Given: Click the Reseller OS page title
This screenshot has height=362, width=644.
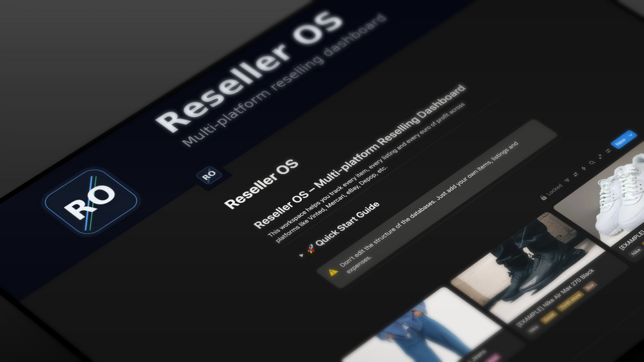Looking at the screenshot, I should pos(261,184).
